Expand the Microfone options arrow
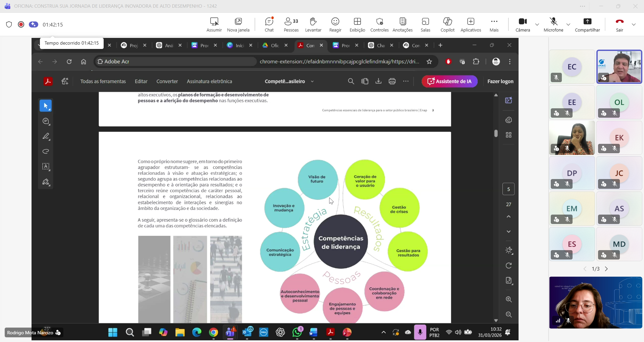 click(x=568, y=24)
